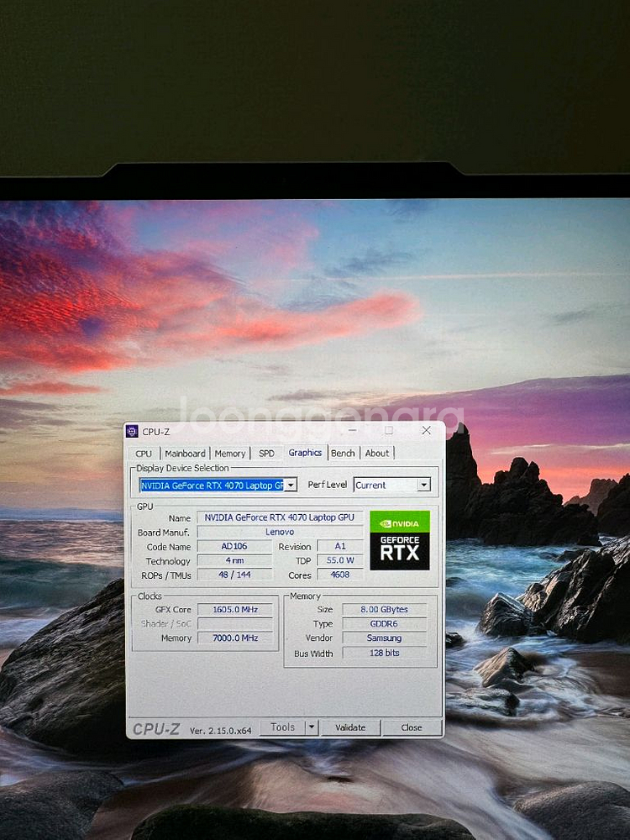Click the CPU-Z app icon in title bar
Screen dimensions: 630x840
pyautogui.click(x=132, y=431)
